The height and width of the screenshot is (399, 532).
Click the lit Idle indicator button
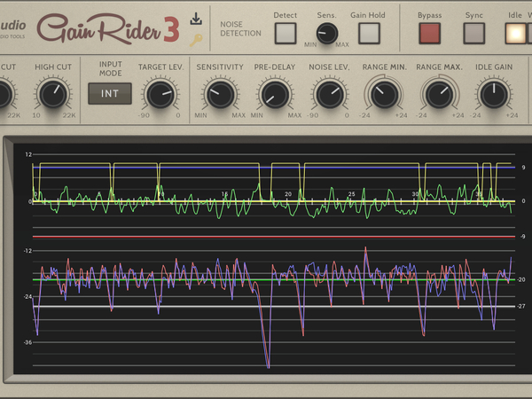(516, 34)
